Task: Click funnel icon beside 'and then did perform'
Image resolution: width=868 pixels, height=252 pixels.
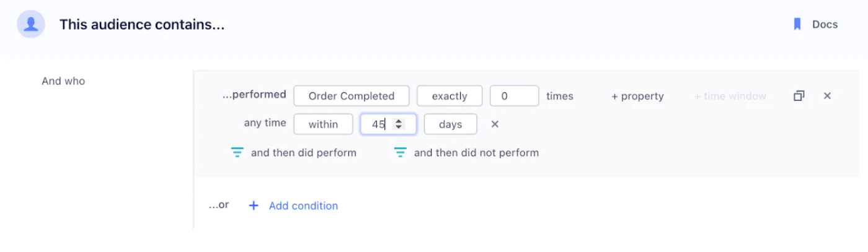Action: (x=237, y=153)
